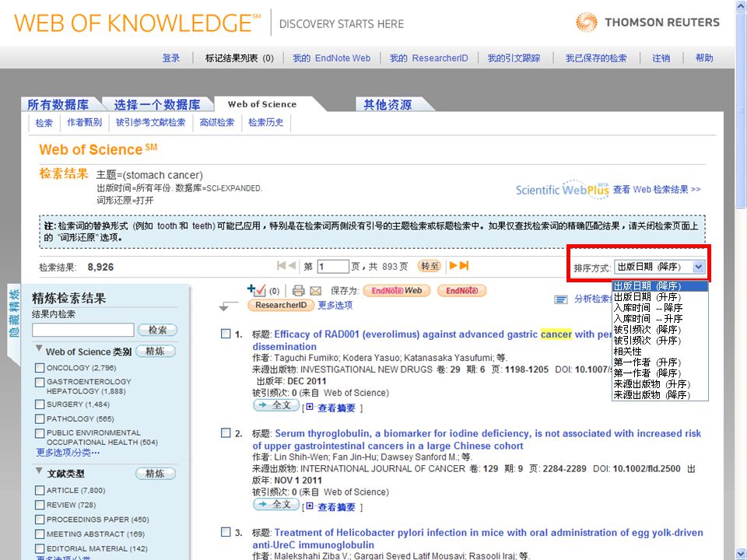Open 作者甄别 sub-tab
The height and width of the screenshot is (560, 747).
(84, 122)
